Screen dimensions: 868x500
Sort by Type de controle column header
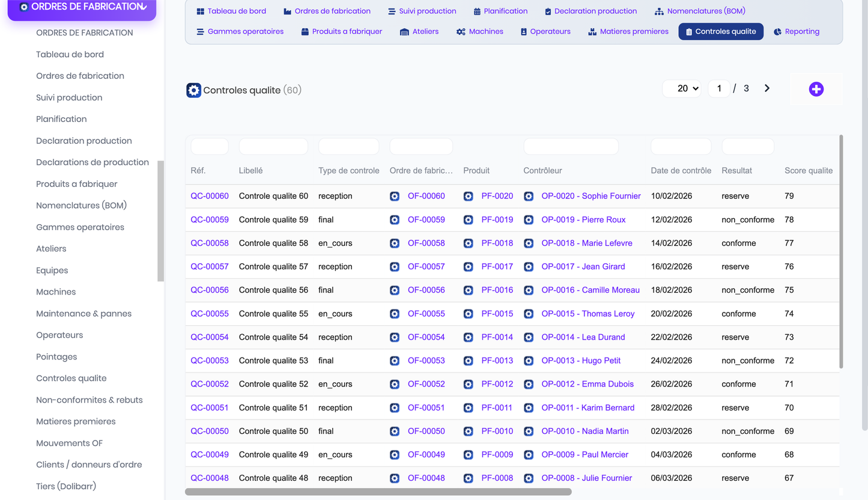pyautogui.click(x=349, y=171)
